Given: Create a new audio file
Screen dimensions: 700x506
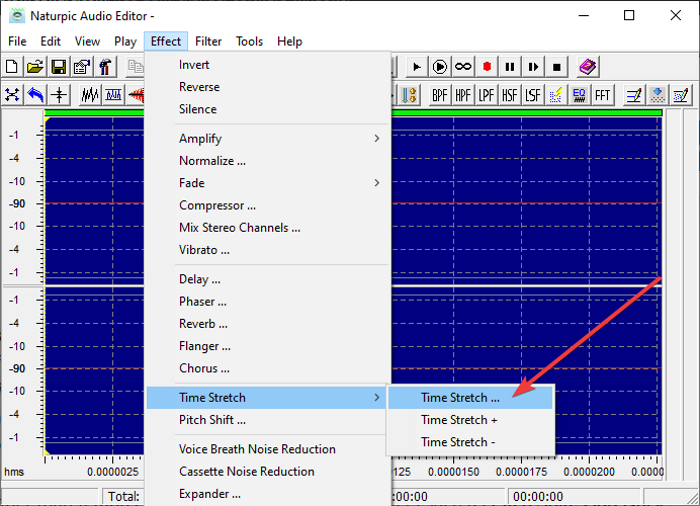Looking at the screenshot, I should (12, 67).
